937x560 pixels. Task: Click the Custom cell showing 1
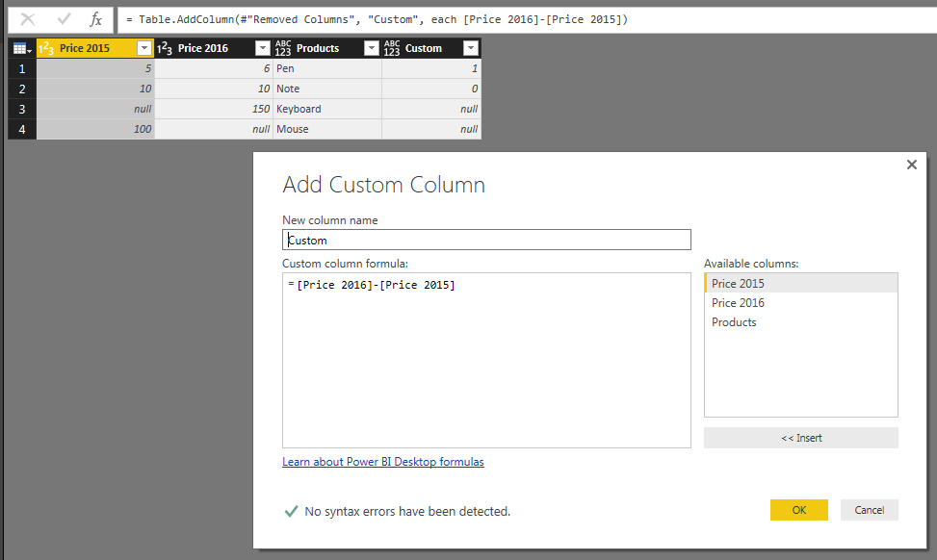431,68
